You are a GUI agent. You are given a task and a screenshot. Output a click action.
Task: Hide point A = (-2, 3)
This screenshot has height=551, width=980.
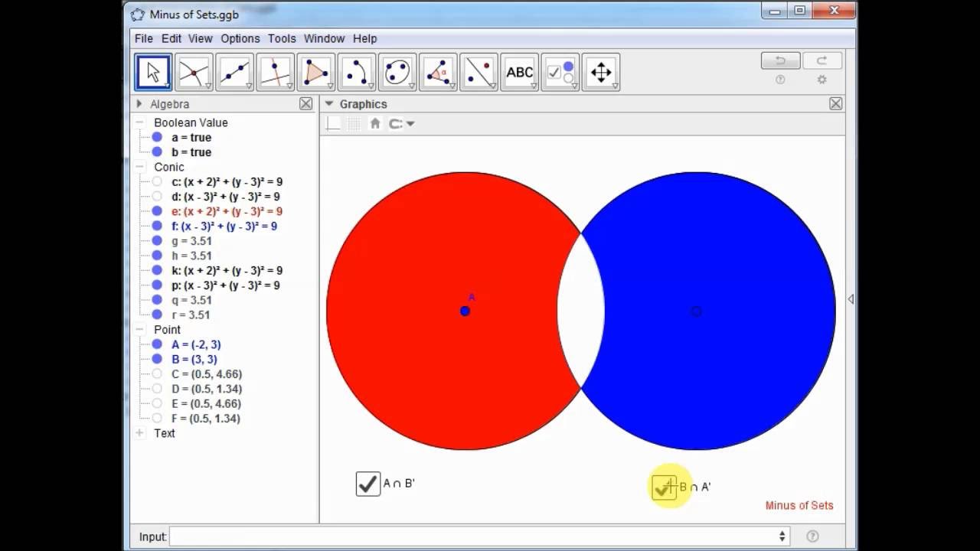coord(157,344)
